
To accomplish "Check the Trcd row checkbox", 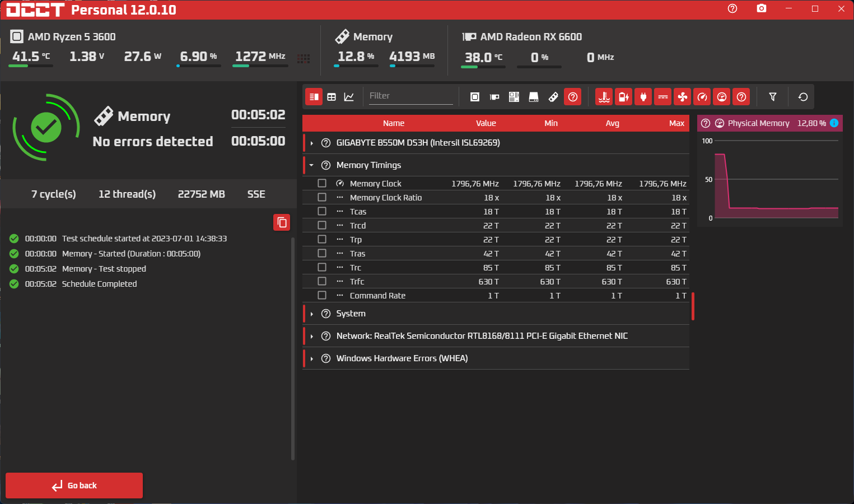I will tap(322, 225).
